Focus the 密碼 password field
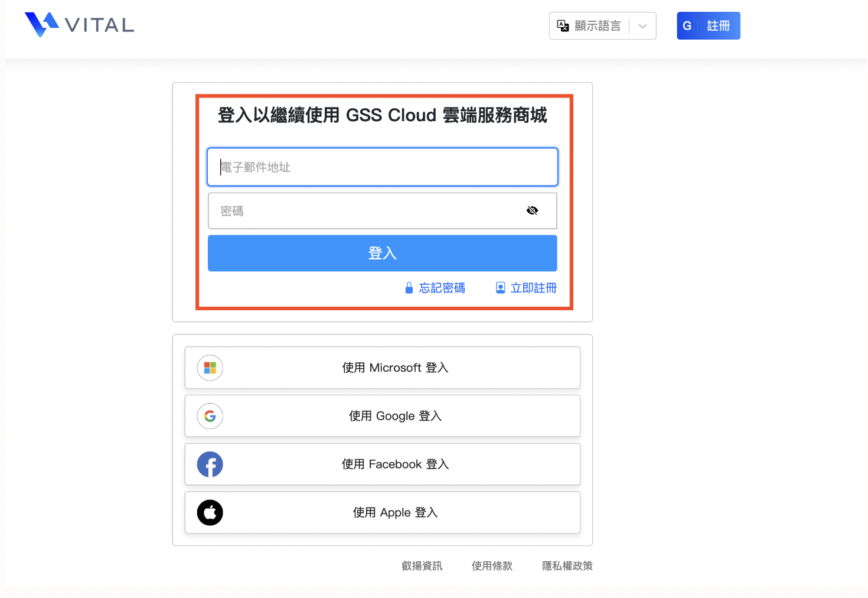 pyautogui.click(x=383, y=211)
